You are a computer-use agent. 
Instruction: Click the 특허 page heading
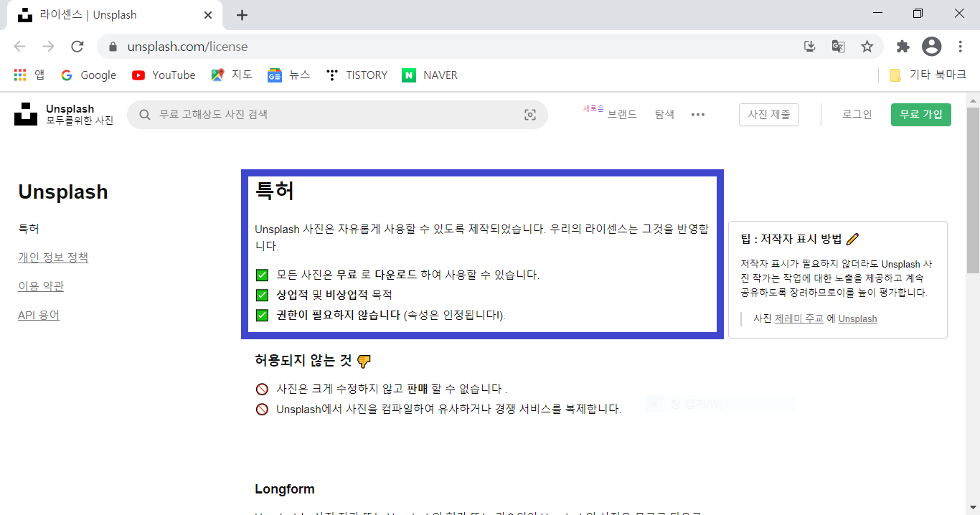275,192
